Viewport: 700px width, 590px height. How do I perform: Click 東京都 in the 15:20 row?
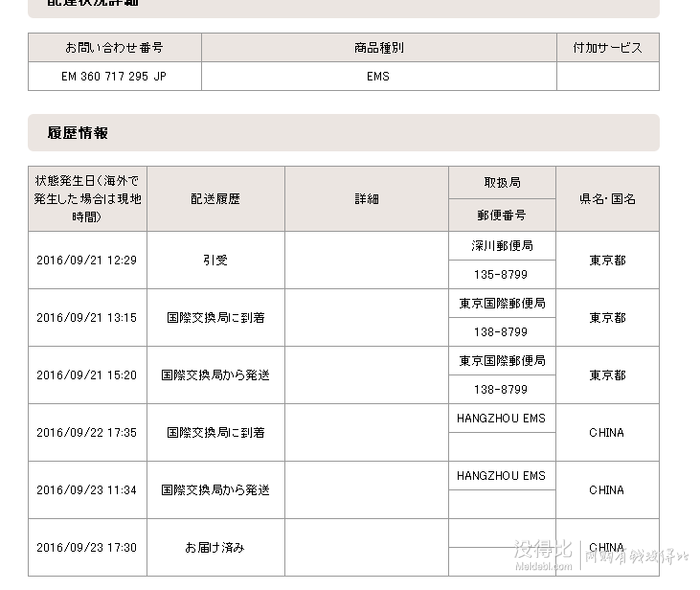click(x=608, y=375)
